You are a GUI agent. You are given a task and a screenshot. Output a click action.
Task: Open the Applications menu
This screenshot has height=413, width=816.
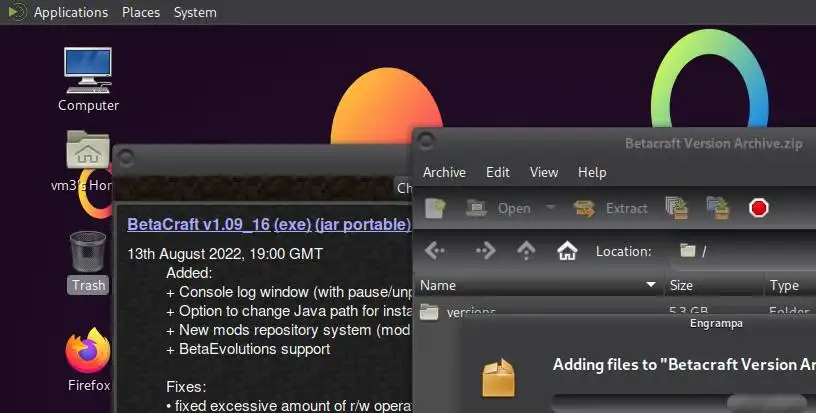71,12
